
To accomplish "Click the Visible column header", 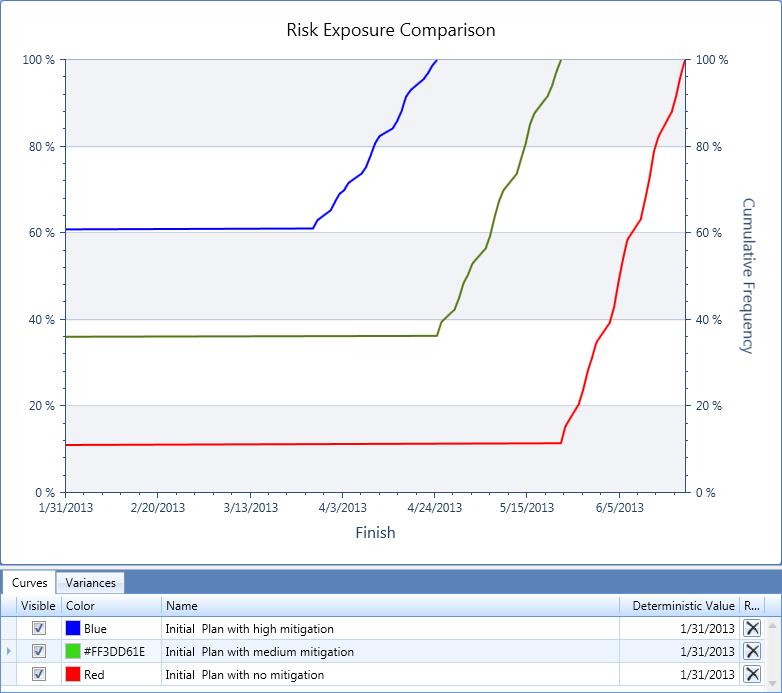I will [x=38, y=605].
